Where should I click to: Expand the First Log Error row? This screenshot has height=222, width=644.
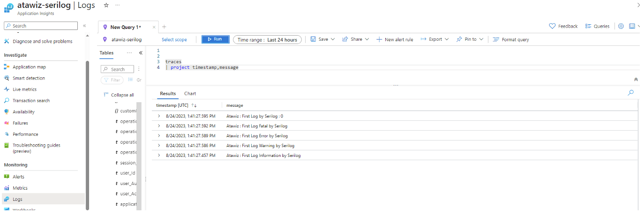pyautogui.click(x=159, y=136)
